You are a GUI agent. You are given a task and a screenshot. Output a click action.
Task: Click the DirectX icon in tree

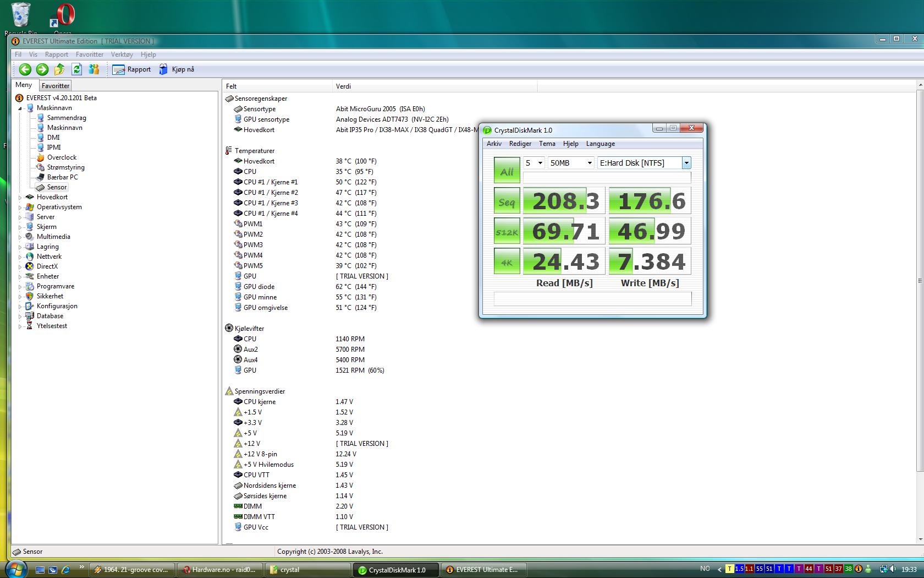coord(30,266)
